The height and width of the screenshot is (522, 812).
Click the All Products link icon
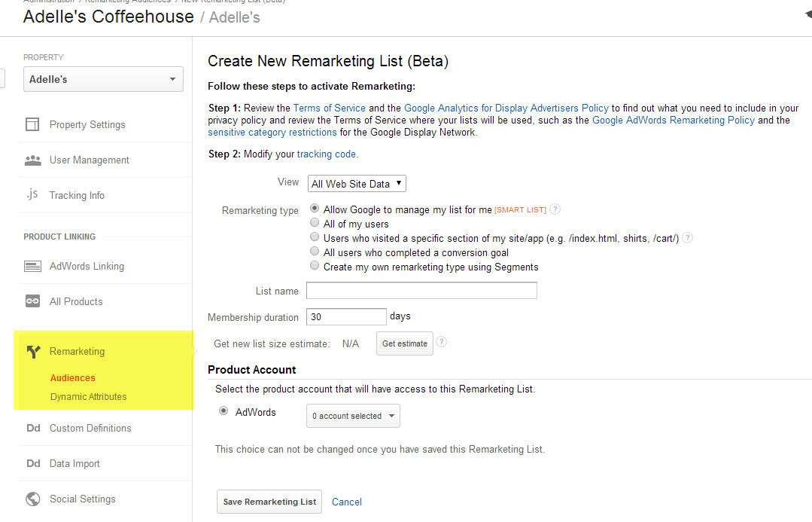pos(32,301)
